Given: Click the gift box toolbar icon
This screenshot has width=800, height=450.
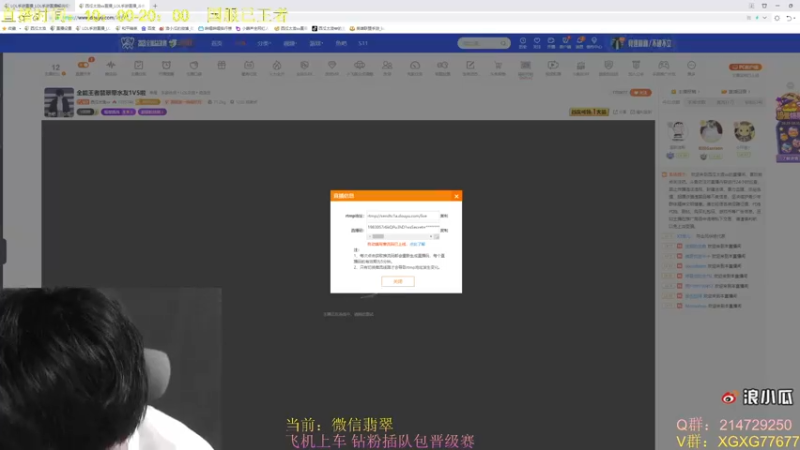Looking at the screenshot, I should 221,65.
